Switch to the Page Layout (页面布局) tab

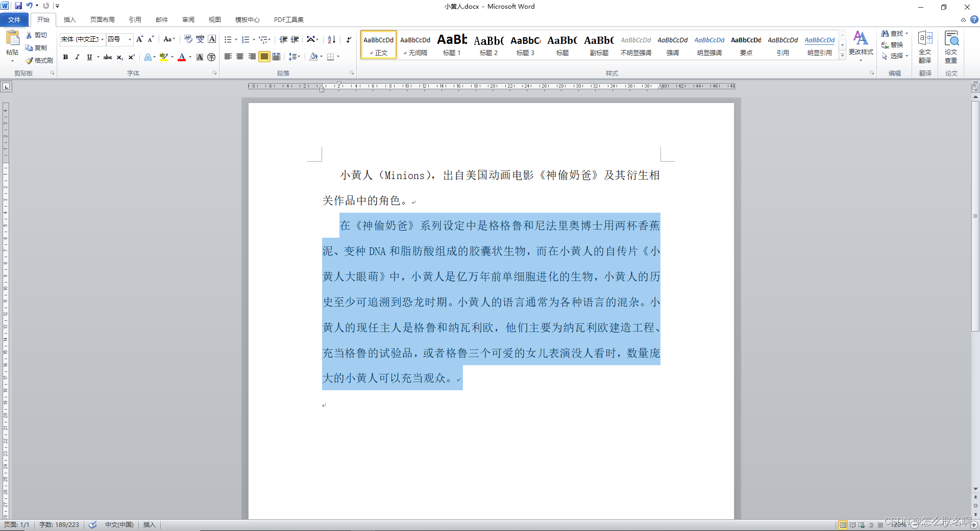point(102,20)
